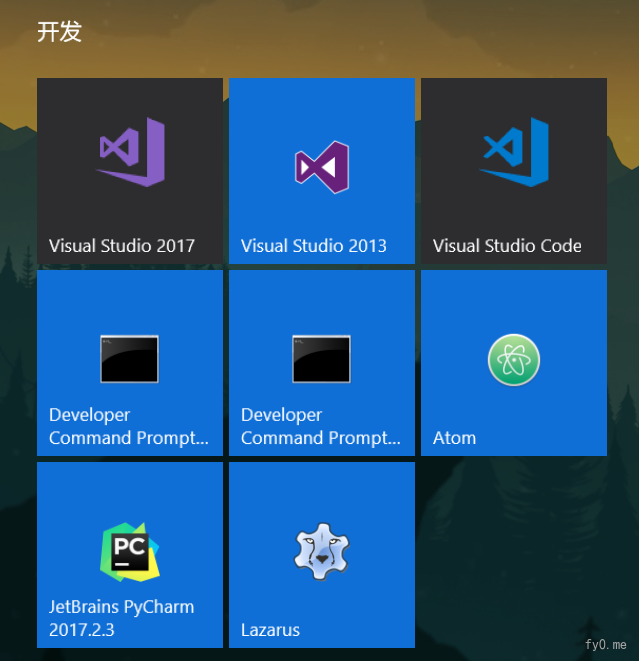This screenshot has height=661, width=639.
Task: Select the 'Visual Studio 2013' tile label
Action: pos(314,246)
